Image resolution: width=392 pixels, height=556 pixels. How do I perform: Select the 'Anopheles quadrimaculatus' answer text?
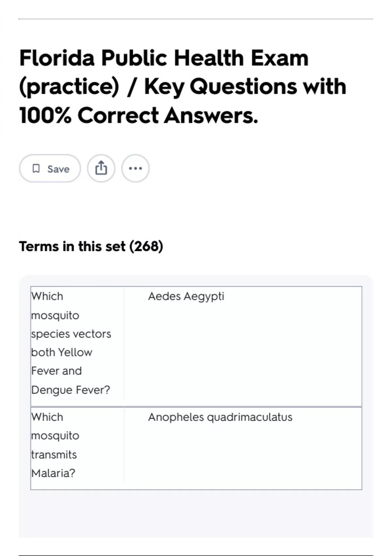click(220, 417)
